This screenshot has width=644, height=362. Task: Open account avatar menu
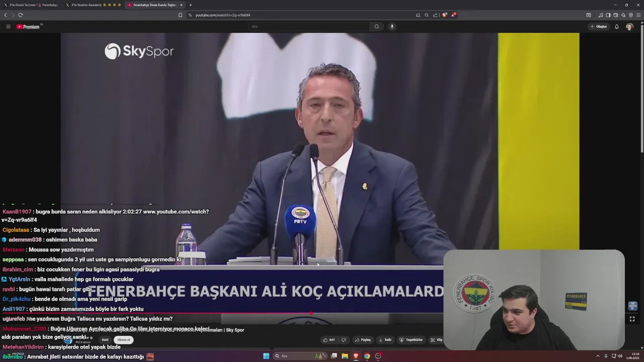coord(629,27)
